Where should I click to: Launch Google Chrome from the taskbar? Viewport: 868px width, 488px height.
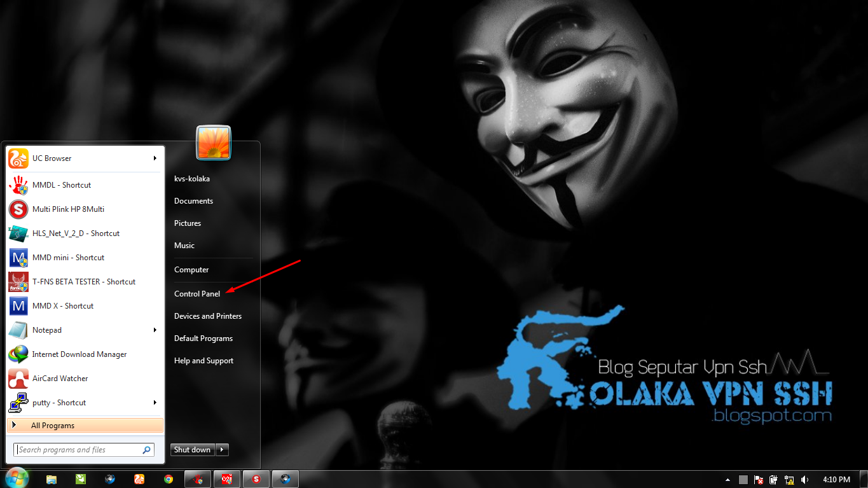(169, 478)
